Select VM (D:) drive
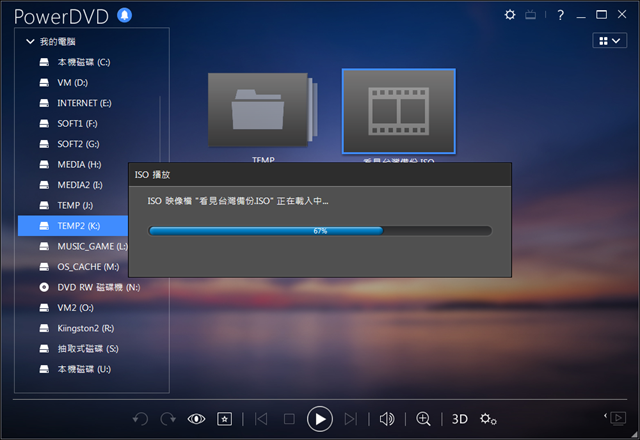Screen dimensions: 640x440 click(x=73, y=82)
